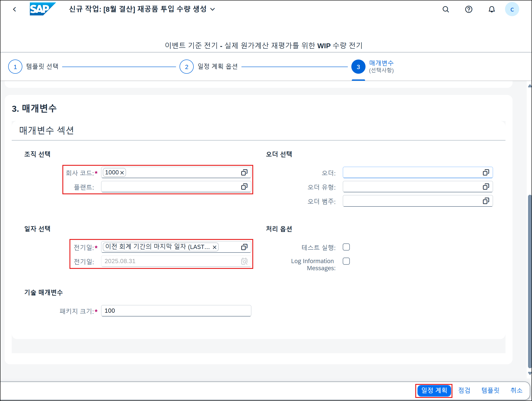The height and width of the screenshot is (401, 532).
Task: Open the help question mark icon
Action: [469, 9]
